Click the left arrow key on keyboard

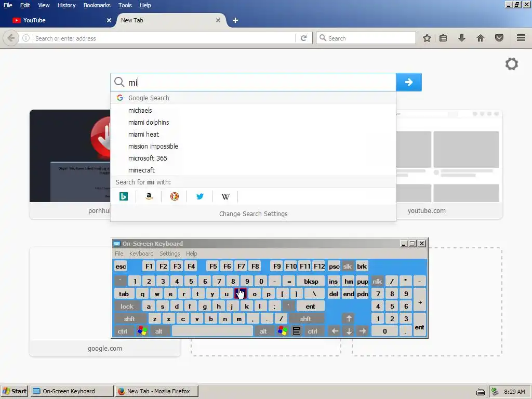(335, 331)
